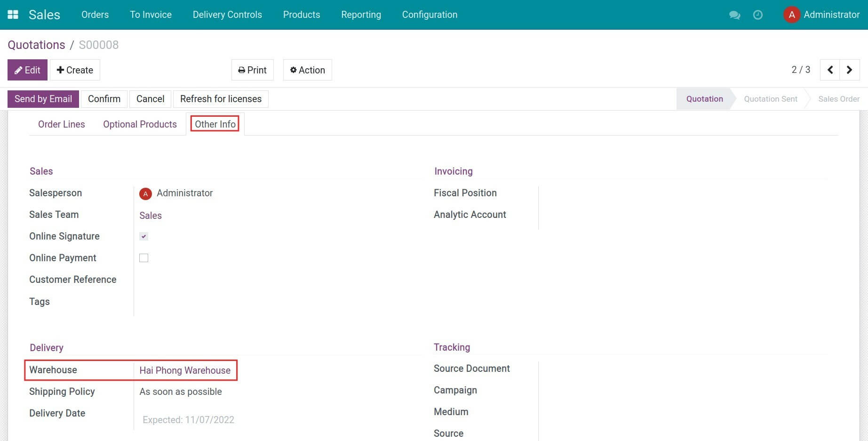
Task: Click the Edit pencil button
Action: (x=27, y=70)
